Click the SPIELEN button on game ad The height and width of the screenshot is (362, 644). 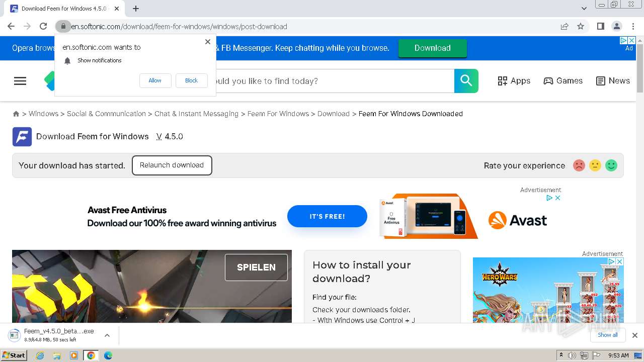(x=256, y=267)
